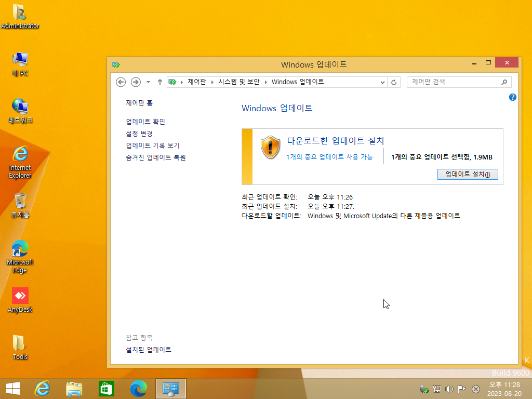
Task: Open the taskbar clock showing 오후 11:28
Action: [504, 389]
